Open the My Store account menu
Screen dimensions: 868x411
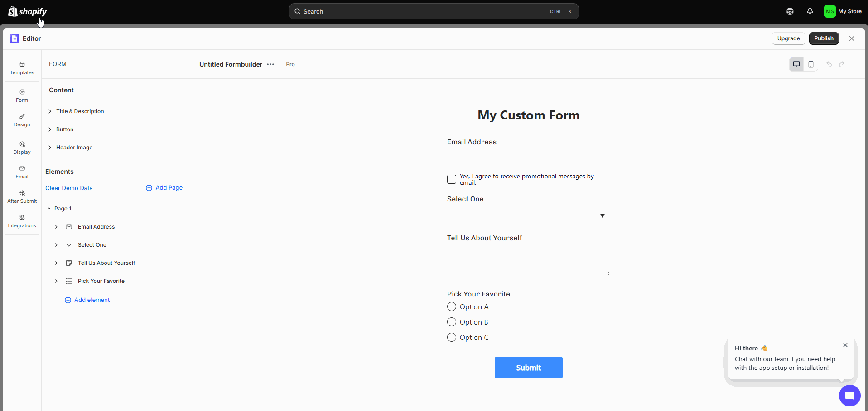(843, 11)
